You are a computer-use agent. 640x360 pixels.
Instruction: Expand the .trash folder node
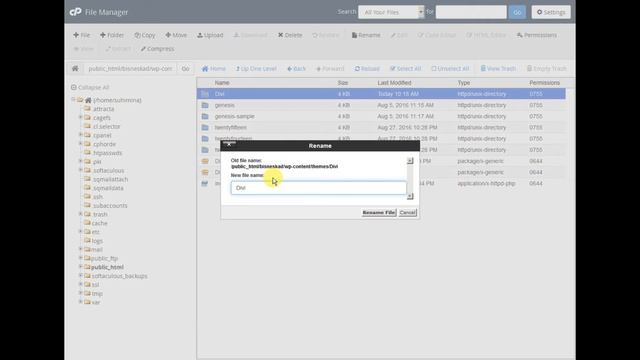(x=80, y=214)
